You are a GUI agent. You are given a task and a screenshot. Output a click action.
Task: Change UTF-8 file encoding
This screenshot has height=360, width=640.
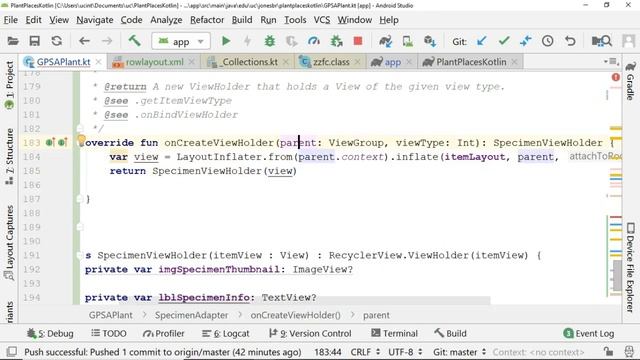(x=404, y=352)
